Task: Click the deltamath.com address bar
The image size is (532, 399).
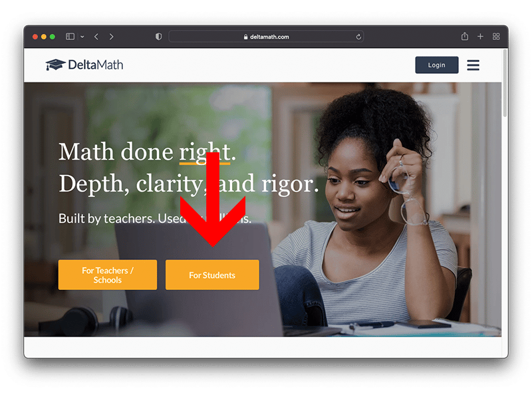Action: [266, 37]
